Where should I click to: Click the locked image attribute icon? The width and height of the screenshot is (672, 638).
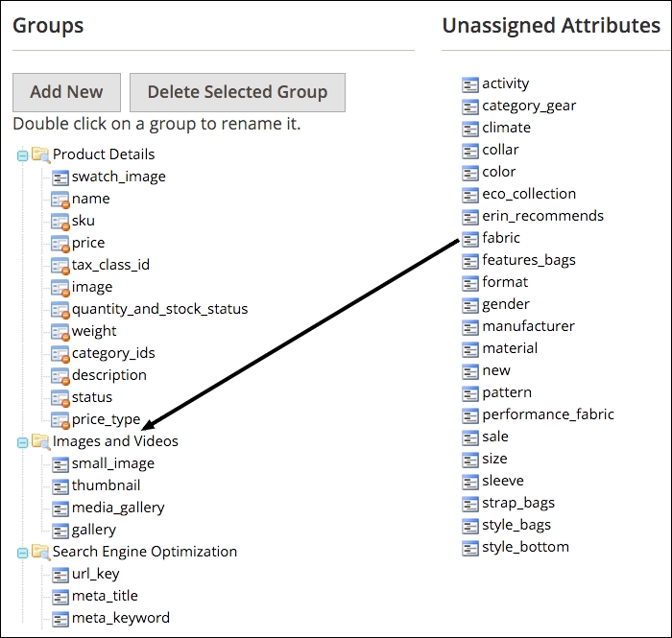tap(60, 288)
